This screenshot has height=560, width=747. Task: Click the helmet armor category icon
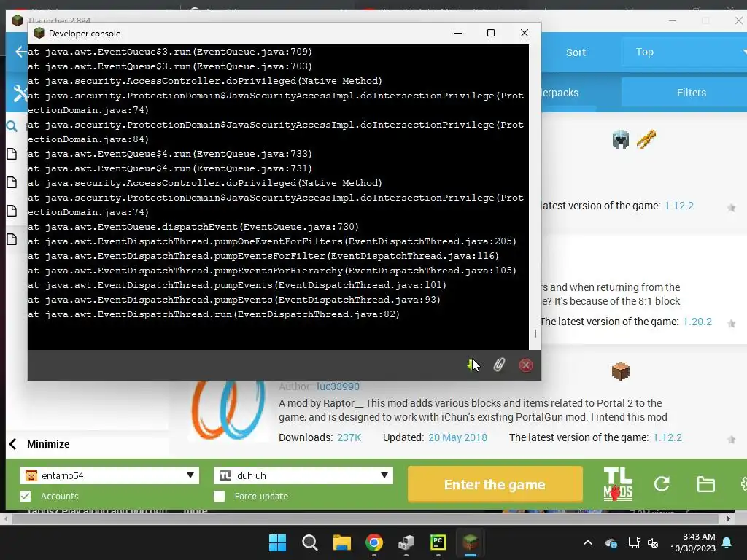(x=620, y=139)
